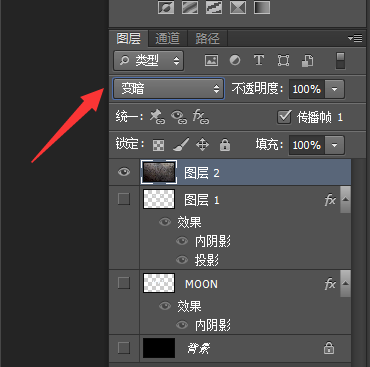Click the fx icon on MOON layer
The height and width of the screenshot is (367, 370).
(x=330, y=284)
